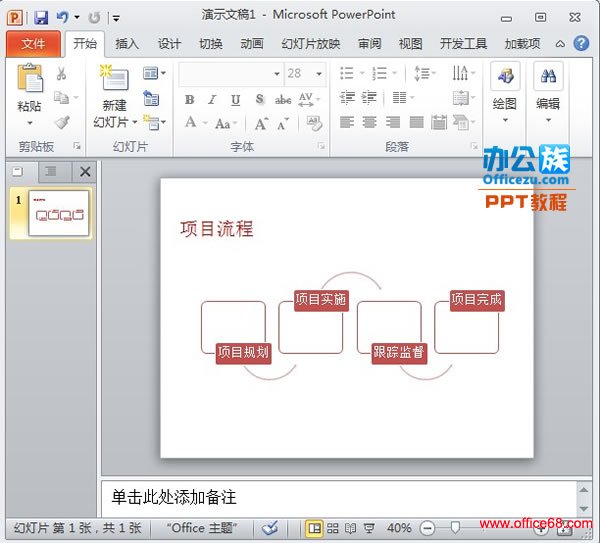Open the 审阅 ribbon tab
Screen dimensions: 600x543
tap(370, 44)
